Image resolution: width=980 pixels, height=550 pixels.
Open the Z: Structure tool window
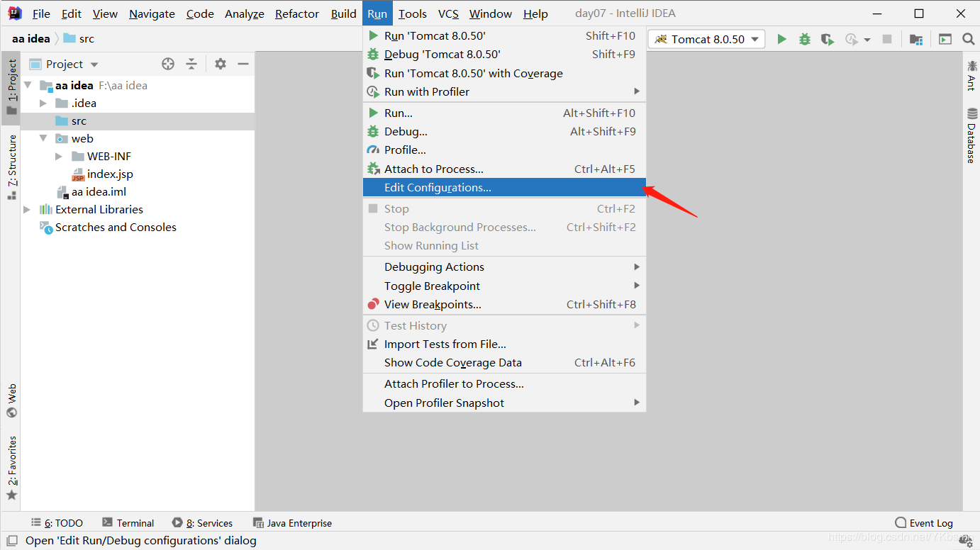pyautogui.click(x=11, y=167)
